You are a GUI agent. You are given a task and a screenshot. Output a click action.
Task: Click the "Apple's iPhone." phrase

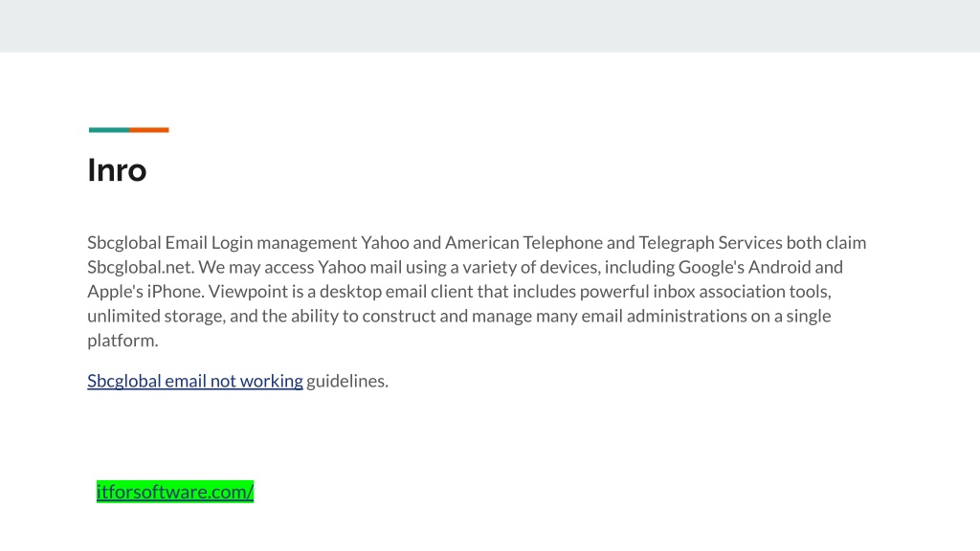[x=145, y=291]
